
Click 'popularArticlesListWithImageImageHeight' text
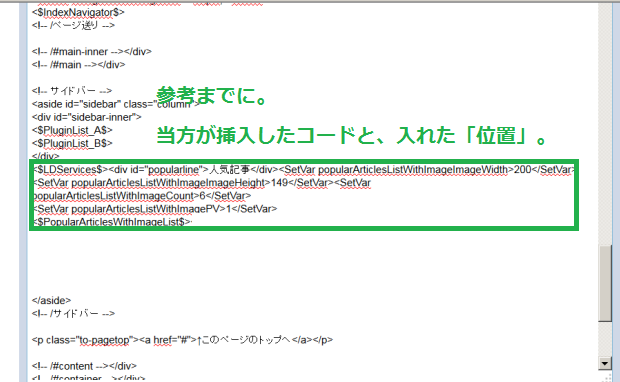click(x=168, y=183)
